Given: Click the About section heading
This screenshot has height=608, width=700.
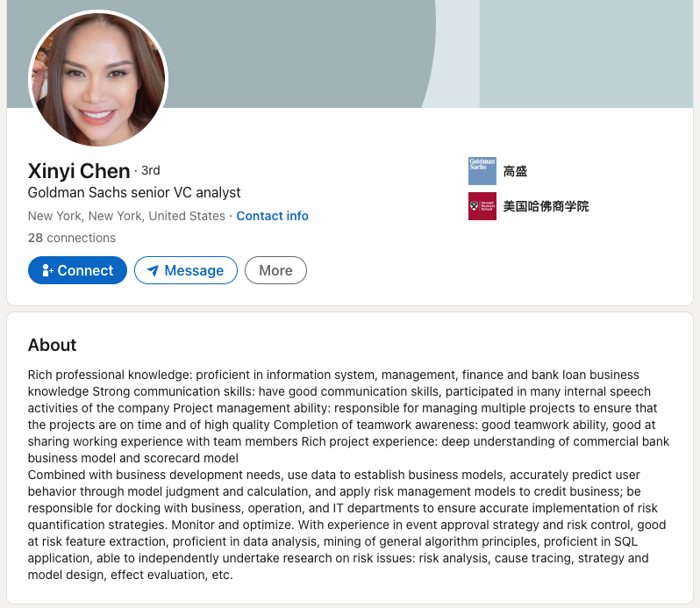Looking at the screenshot, I should pyautogui.click(x=53, y=345).
